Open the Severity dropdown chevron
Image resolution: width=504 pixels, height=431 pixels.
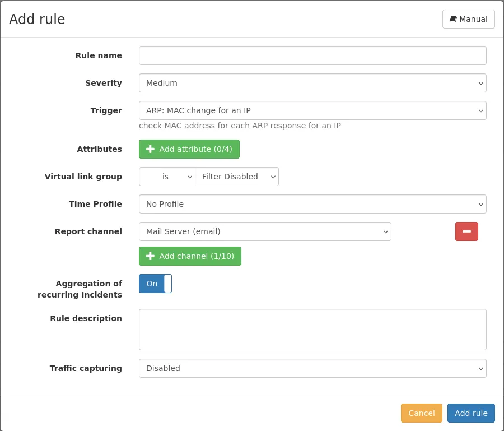(x=480, y=83)
